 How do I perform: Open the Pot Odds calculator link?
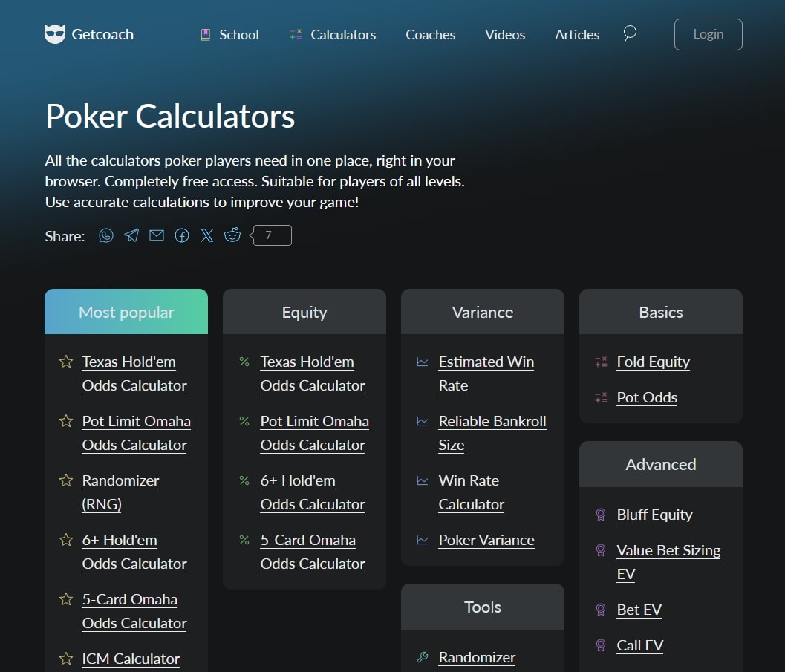click(647, 397)
